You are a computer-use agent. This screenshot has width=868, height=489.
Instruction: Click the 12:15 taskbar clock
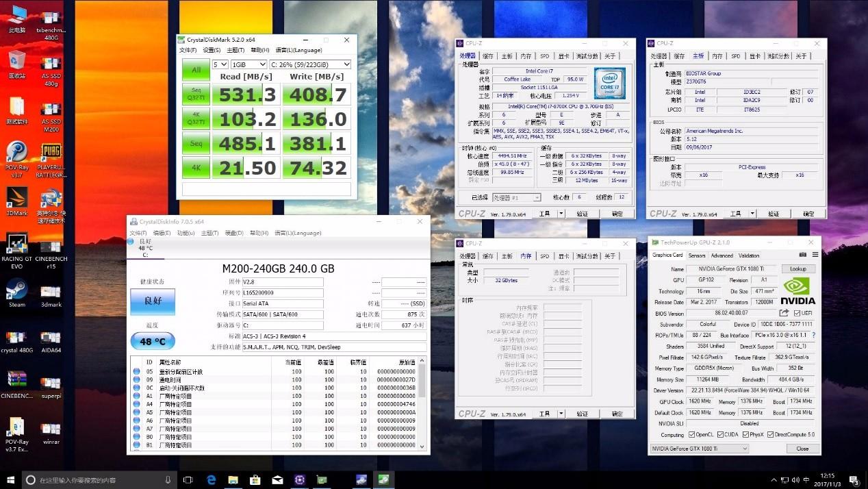828,475
